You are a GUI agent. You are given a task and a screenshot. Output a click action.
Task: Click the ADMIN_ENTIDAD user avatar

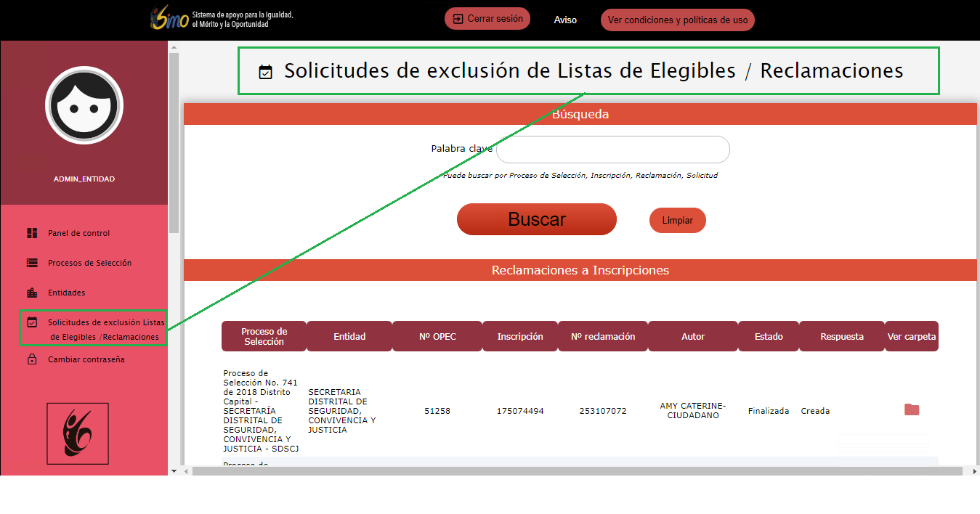[84, 105]
